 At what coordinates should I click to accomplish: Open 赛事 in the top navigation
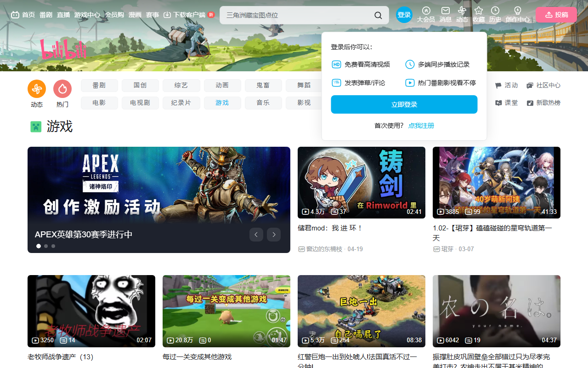[x=153, y=15]
